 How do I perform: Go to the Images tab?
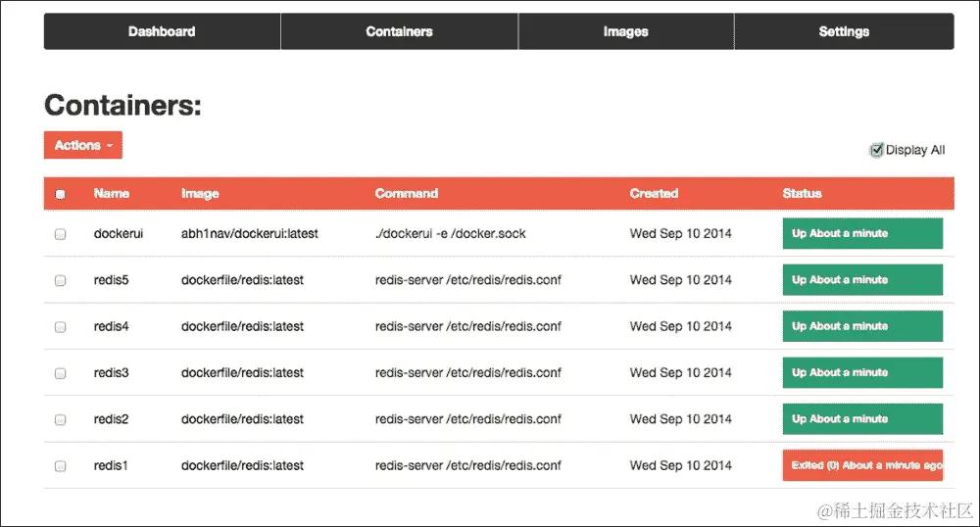625,31
